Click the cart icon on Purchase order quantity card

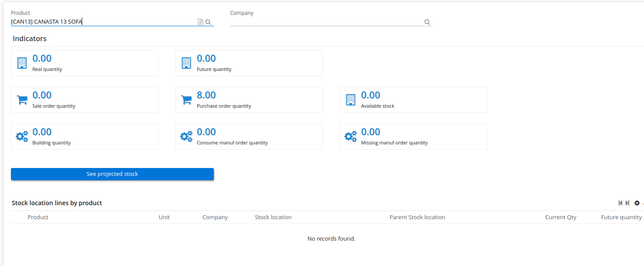186,100
